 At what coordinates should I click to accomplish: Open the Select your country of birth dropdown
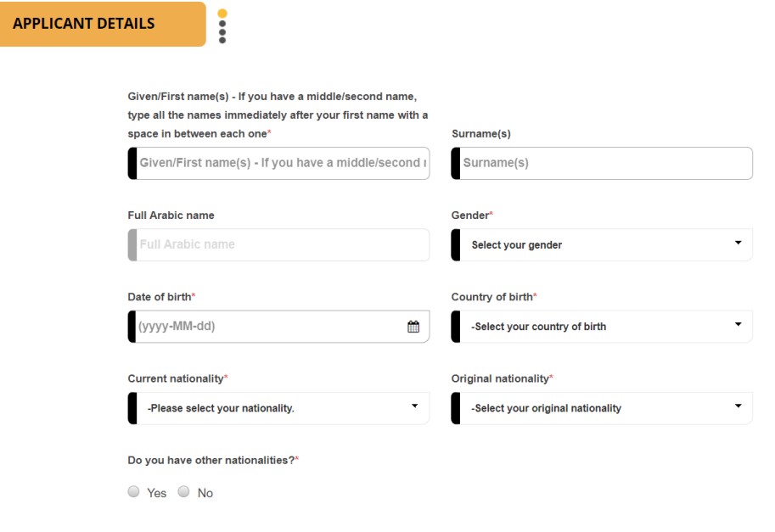[602, 327]
